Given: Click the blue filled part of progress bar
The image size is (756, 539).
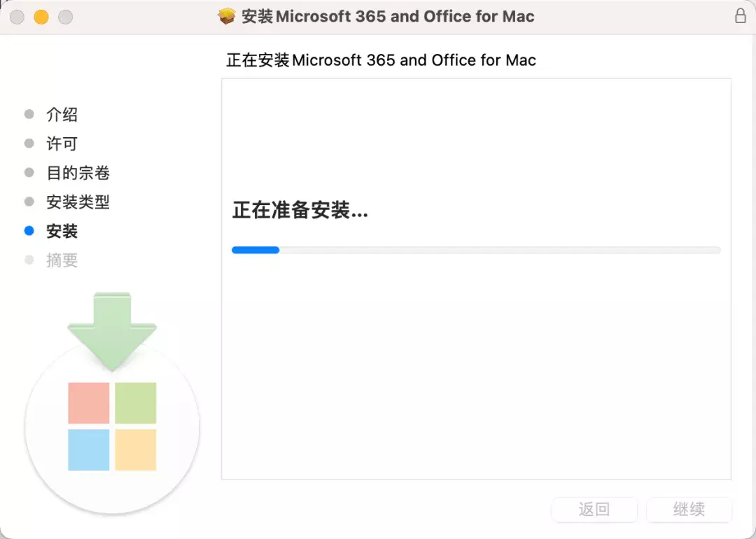Looking at the screenshot, I should coord(255,250).
